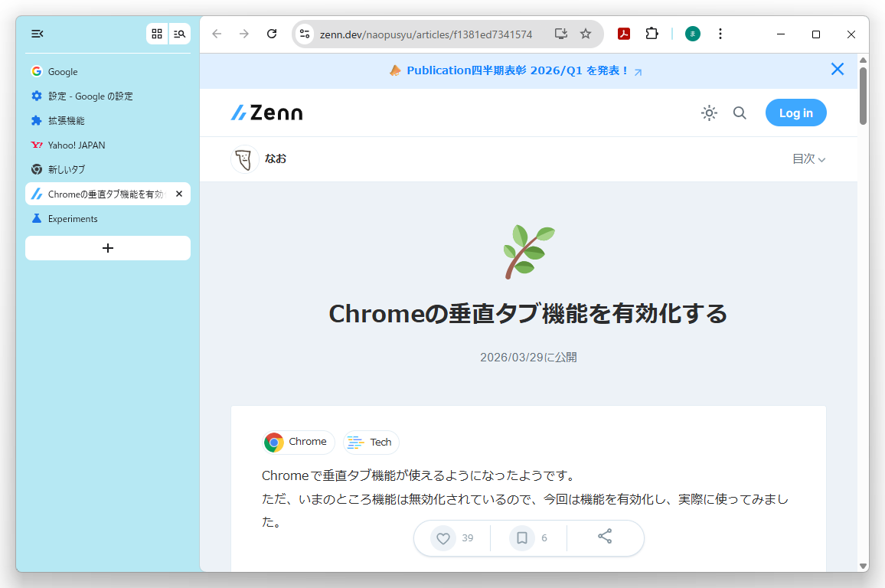Open Zenn's search with the magnifier icon
The width and height of the screenshot is (885, 588).
tap(740, 113)
